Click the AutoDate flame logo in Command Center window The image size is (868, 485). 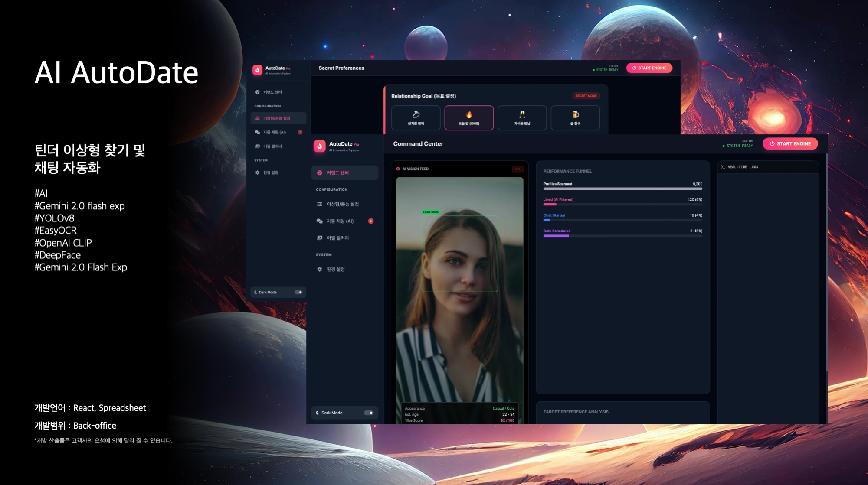pyautogui.click(x=320, y=146)
